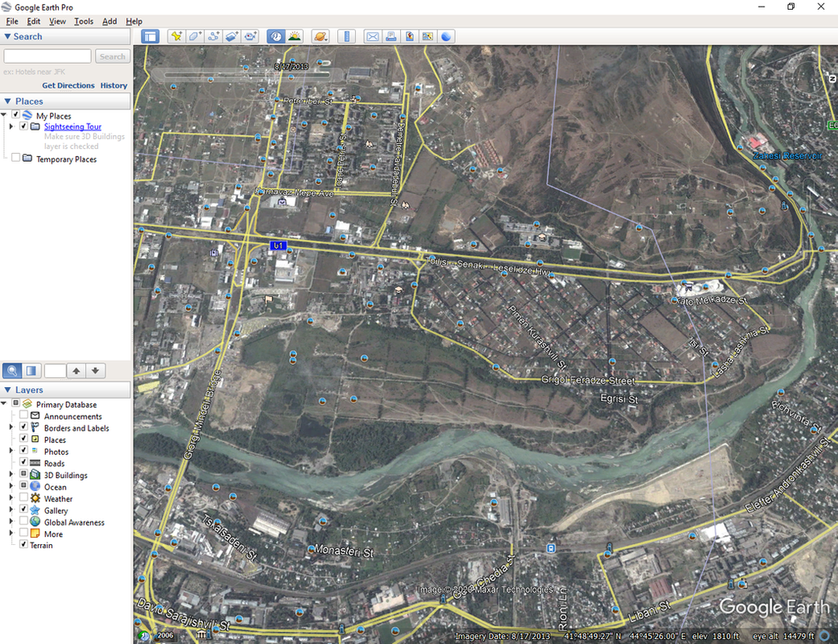The width and height of the screenshot is (838, 644).
Task: Open the View menu
Action: tap(57, 21)
